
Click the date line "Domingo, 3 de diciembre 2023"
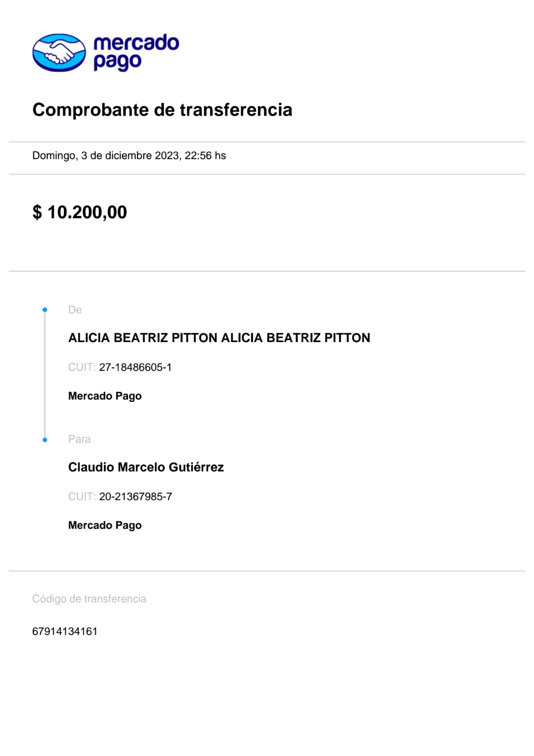[x=129, y=155]
